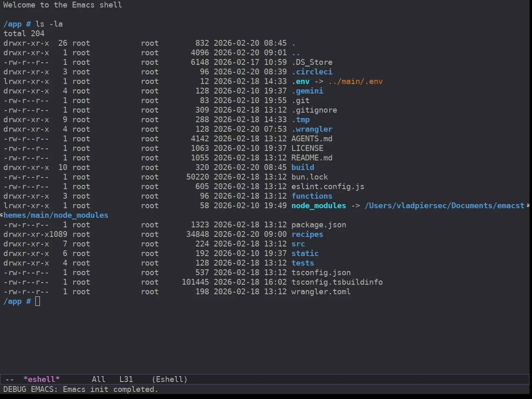Click the All position indicator in mode line
The image size is (532, 399).
[x=99, y=379]
